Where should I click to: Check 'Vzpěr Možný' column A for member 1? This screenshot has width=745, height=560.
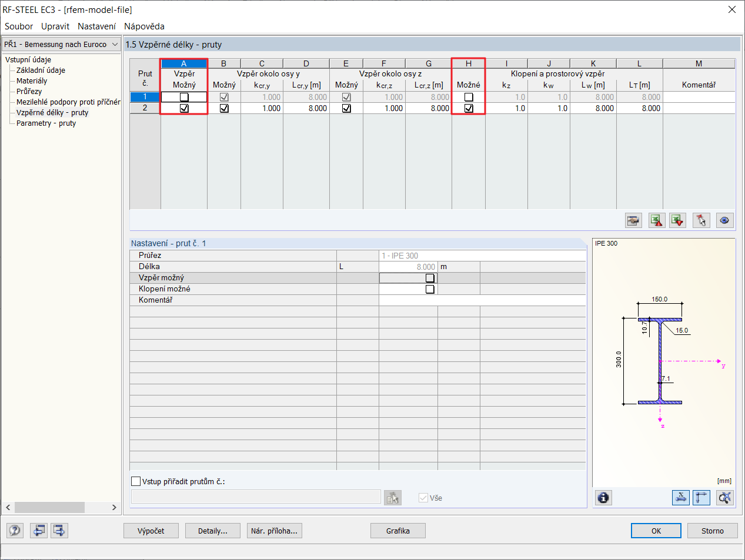point(184,97)
